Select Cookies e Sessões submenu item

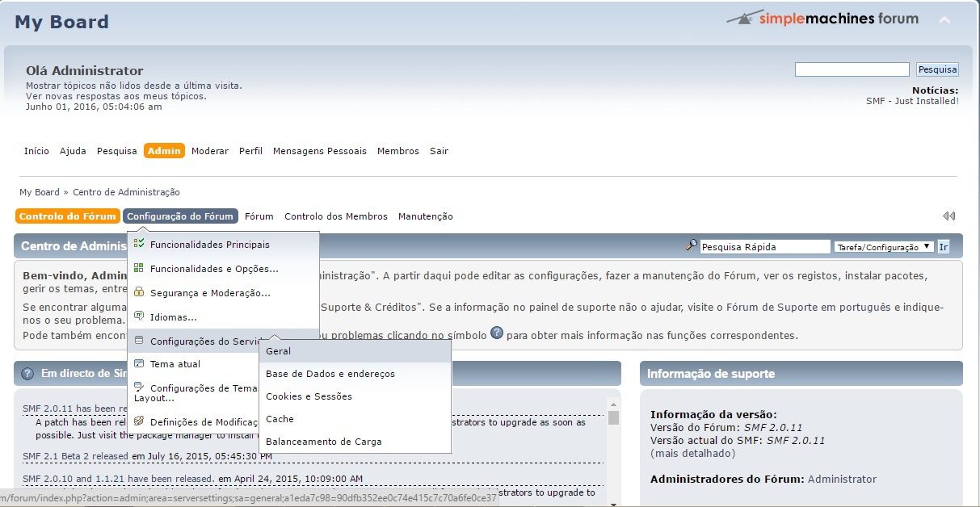pyautogui.click(x=355, y=396)
